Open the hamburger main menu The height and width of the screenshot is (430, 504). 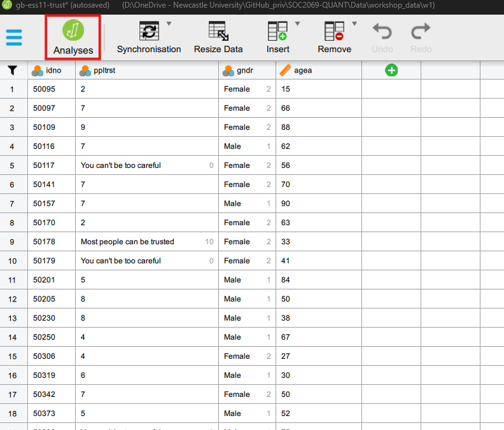point(14,38)
